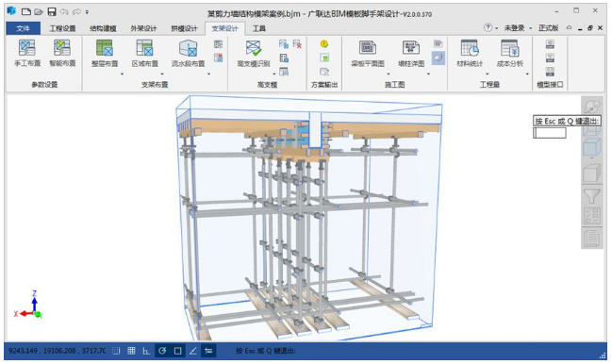
Task: Click the top small icon in 模型接口 group
Action: [550, 44]
